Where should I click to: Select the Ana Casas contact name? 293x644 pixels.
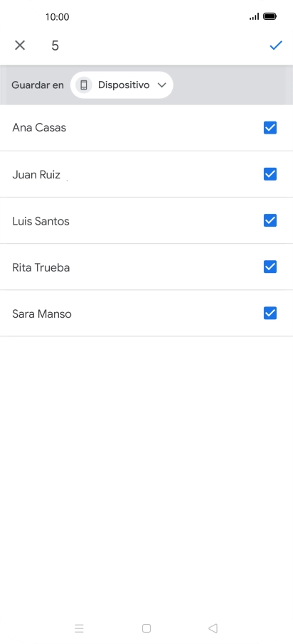tap(39, 128)
